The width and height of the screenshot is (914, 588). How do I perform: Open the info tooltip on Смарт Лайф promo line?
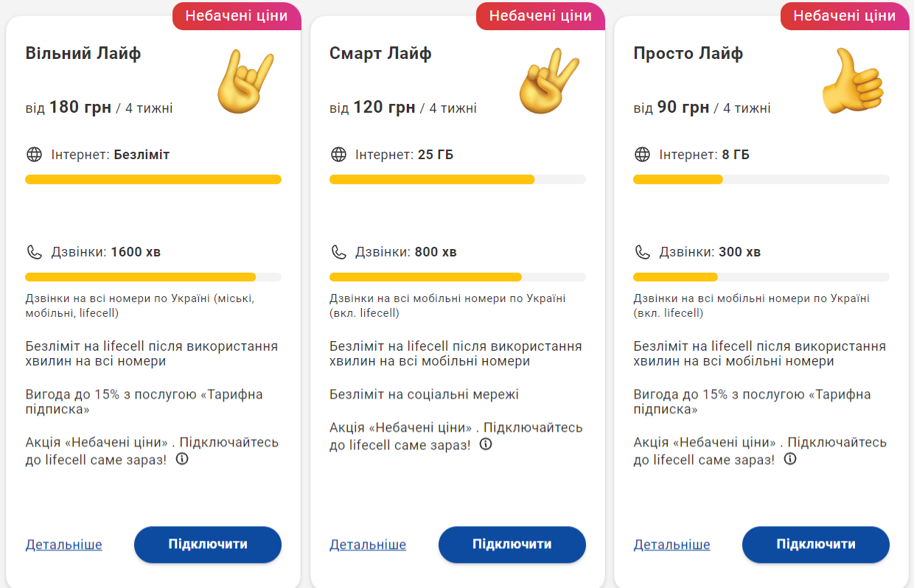[x=486, y=444]
